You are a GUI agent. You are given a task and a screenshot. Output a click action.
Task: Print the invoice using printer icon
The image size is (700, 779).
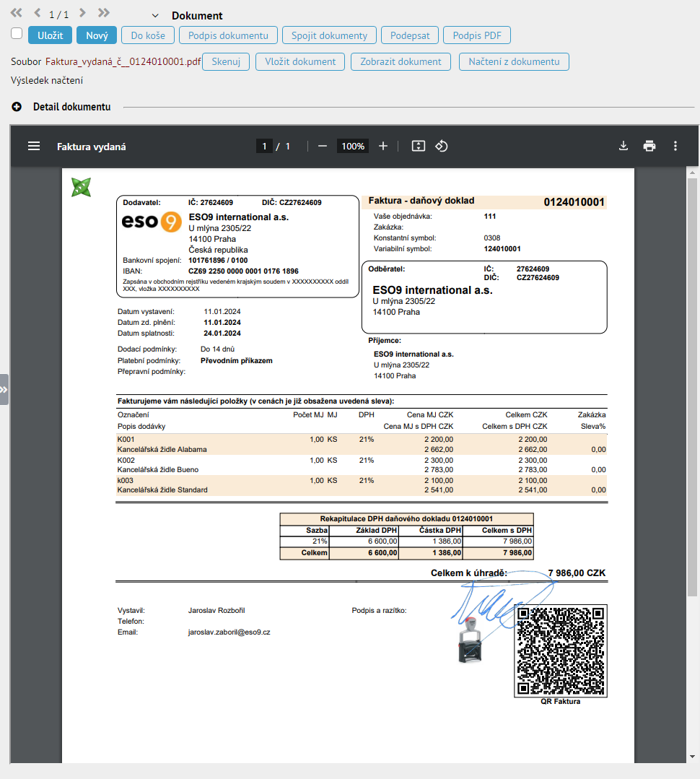649,146
